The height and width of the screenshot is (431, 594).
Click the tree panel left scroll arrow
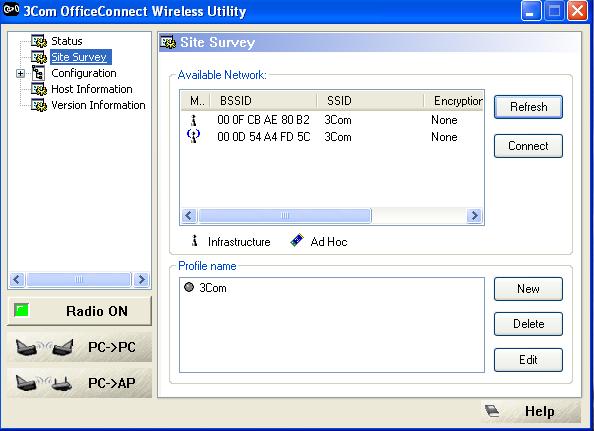pos(16,280)
